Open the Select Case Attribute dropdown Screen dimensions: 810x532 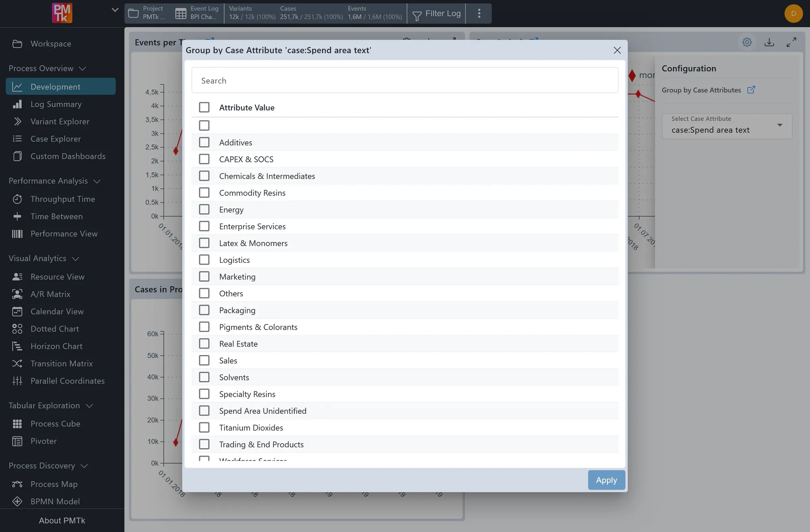coord(727,126)
